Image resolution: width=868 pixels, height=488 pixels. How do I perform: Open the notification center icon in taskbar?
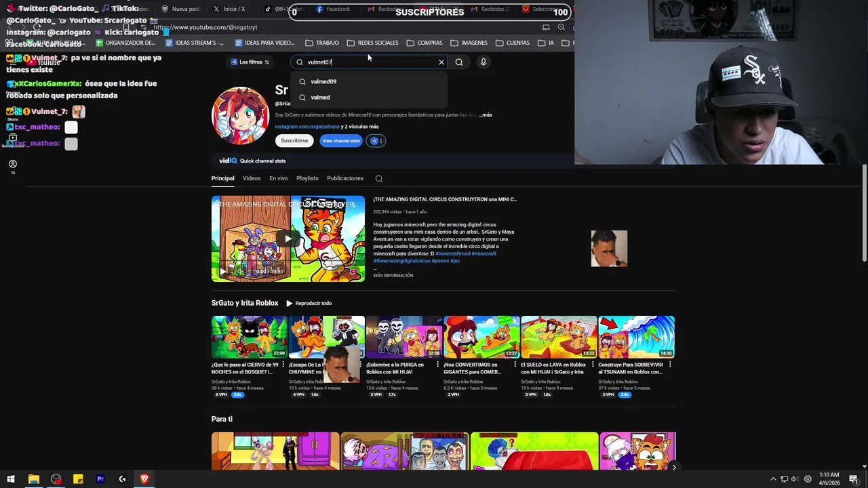(854, 479)
